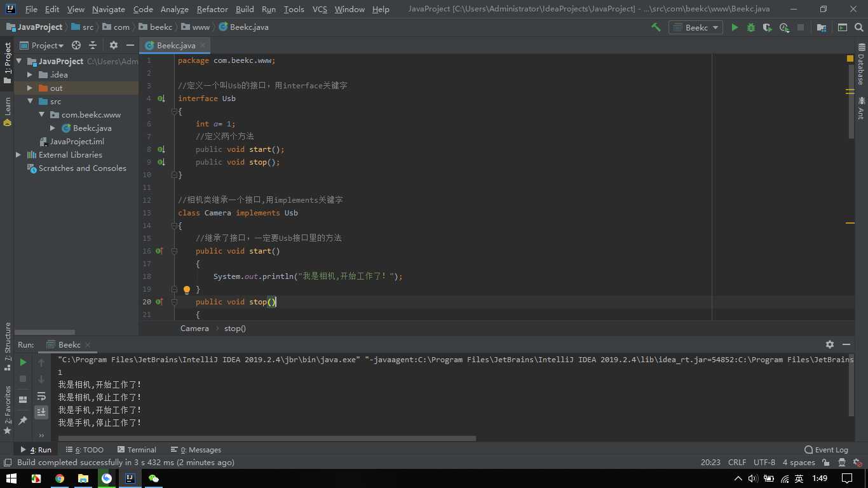Open the Beekc run configuration dropdown

tap(696, 27)
